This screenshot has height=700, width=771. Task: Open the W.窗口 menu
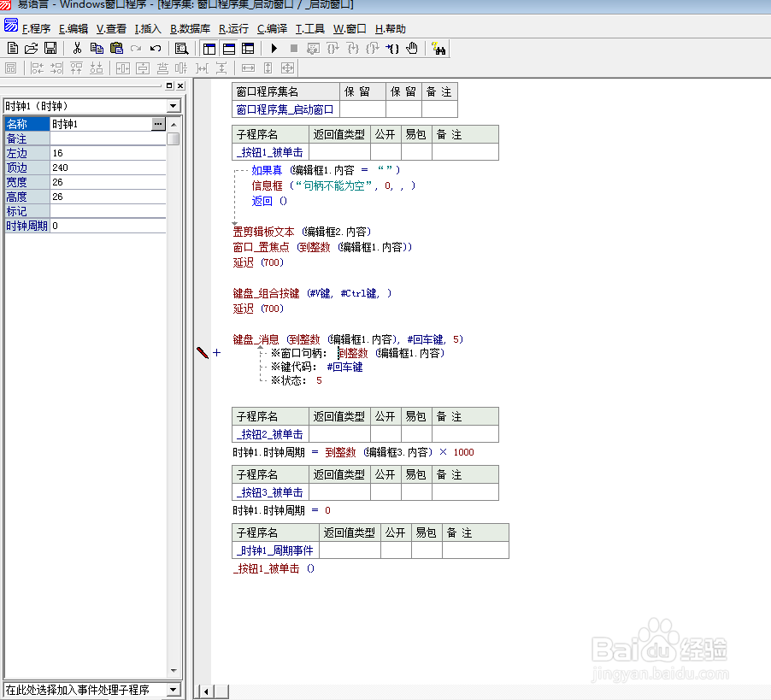(350, 28)
